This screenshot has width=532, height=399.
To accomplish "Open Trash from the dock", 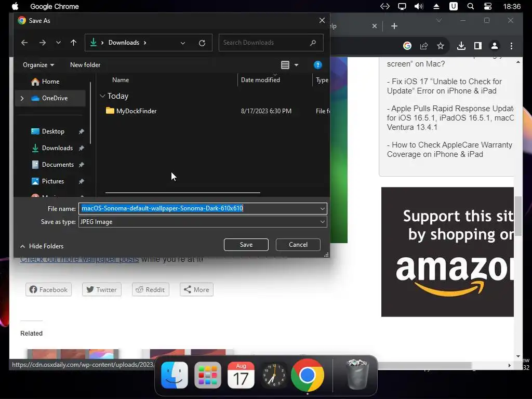I will coord(357,375).
